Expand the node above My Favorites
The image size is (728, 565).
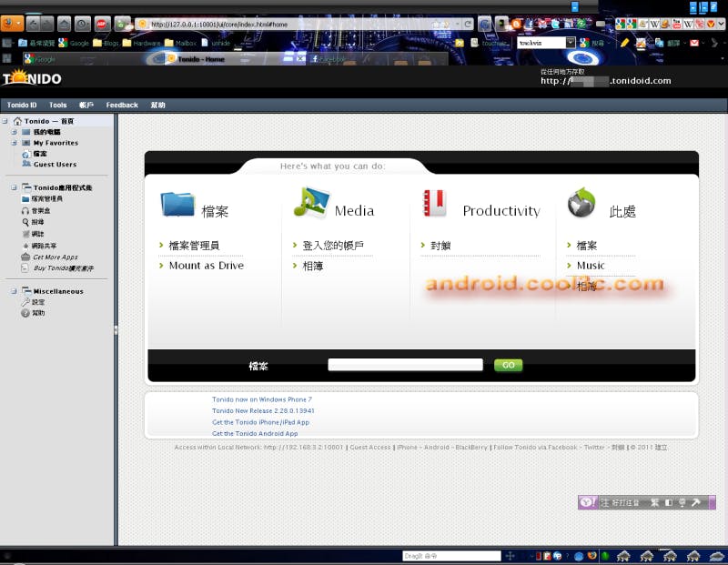point(14,132)
